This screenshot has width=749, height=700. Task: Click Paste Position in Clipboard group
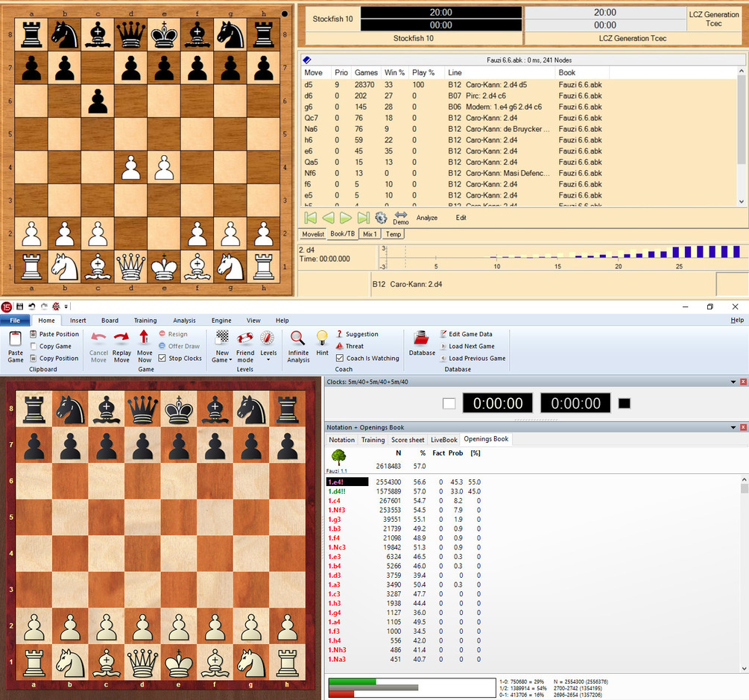point(54,334)
